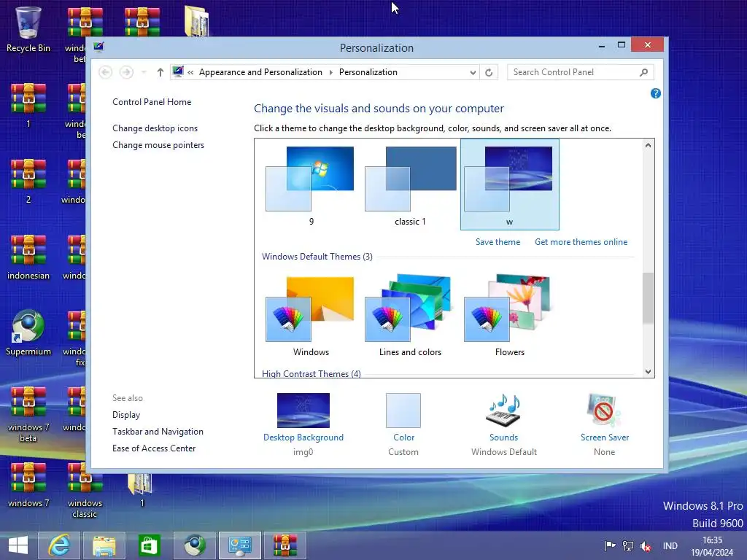
Task: Click Get more themes online
Action: pos(581,242)
